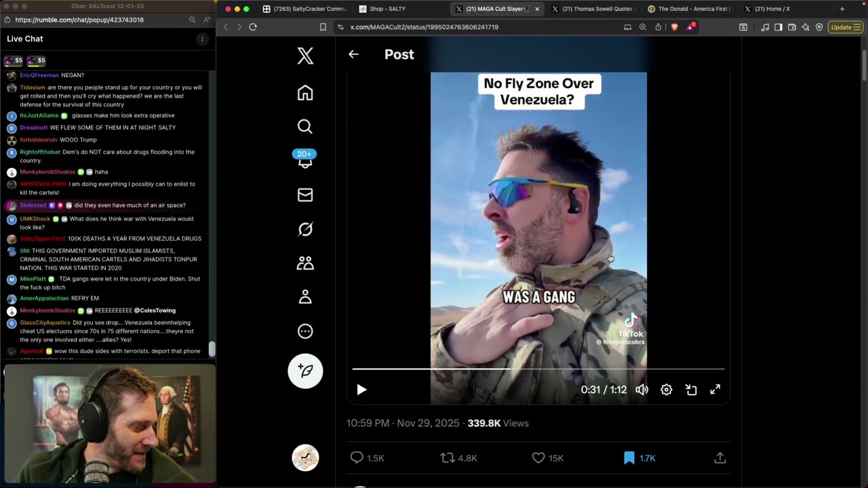
Task: Open Notifications with 20+ badge
Action: click(x=304, y=159)
